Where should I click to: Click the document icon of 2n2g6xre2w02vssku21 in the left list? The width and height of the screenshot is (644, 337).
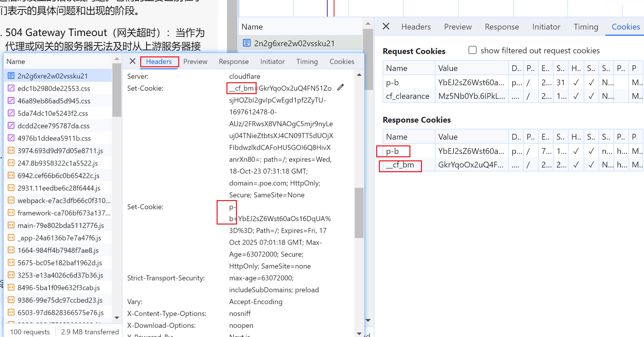click(x=11, y=76)
